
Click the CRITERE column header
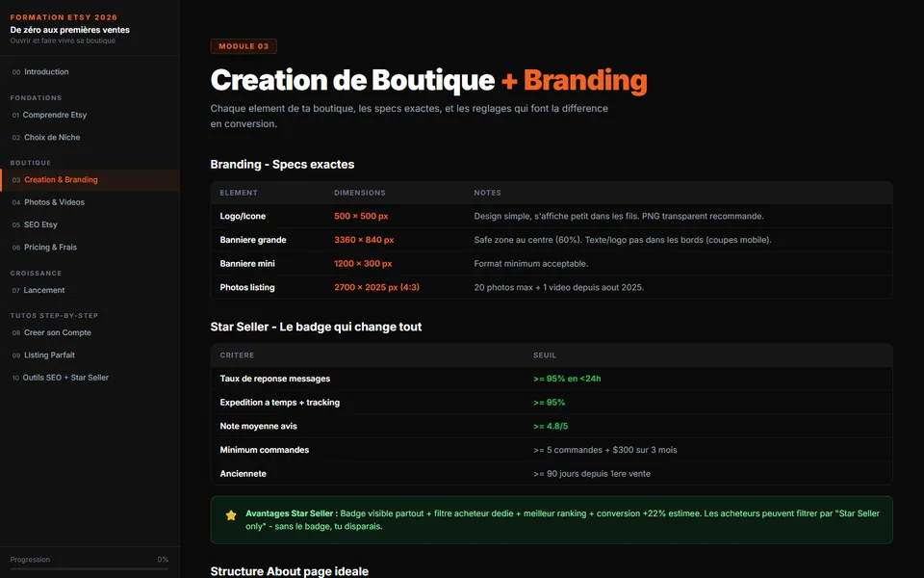[x=237, y=355]
